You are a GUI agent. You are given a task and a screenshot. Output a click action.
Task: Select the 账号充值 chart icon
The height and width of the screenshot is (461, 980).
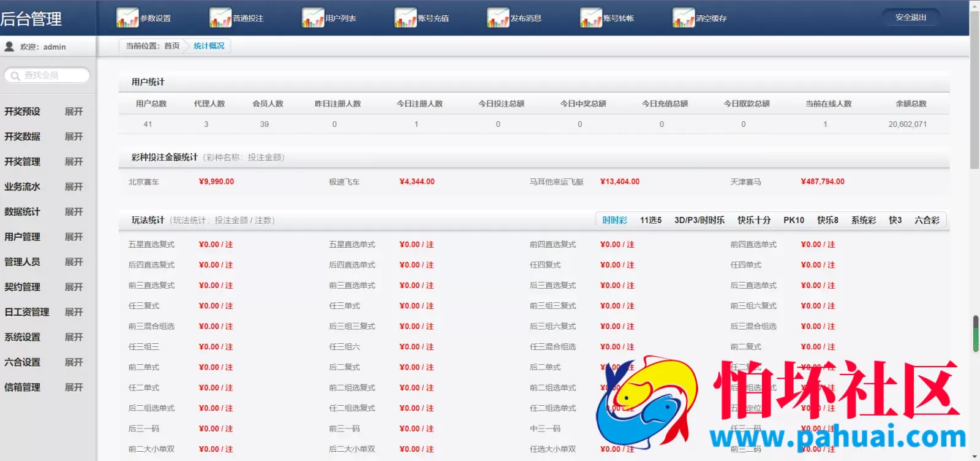405,18
